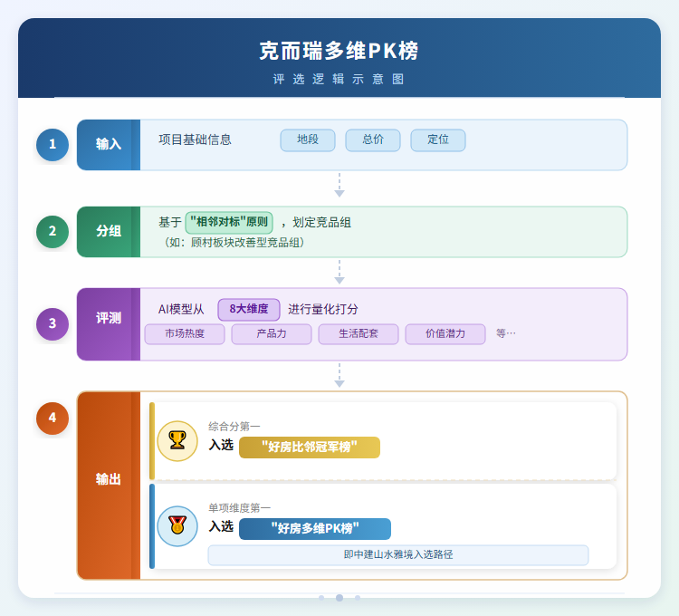Click the purple step 3 circle
The height and width of the screenshot is (616, 679).
(53, 323)
